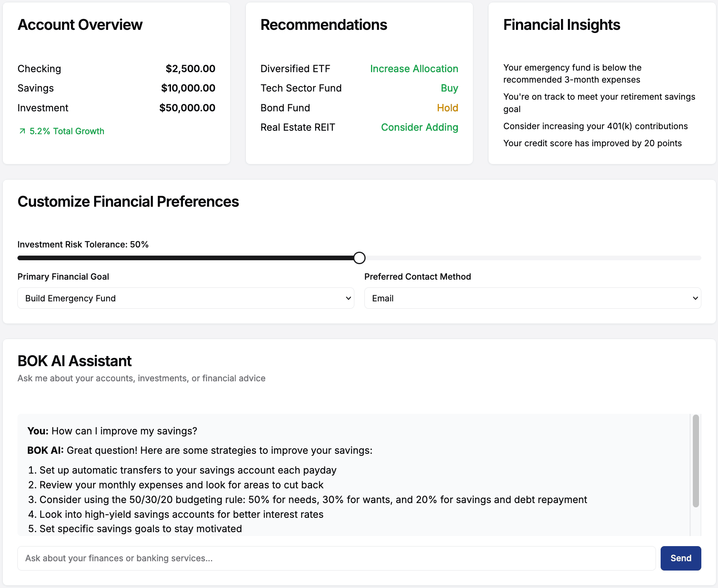The width and height of the screenshot is (718, 588).
Task: Open the Primary Financial Goal dropdown
Action: [x=186, y=298]
